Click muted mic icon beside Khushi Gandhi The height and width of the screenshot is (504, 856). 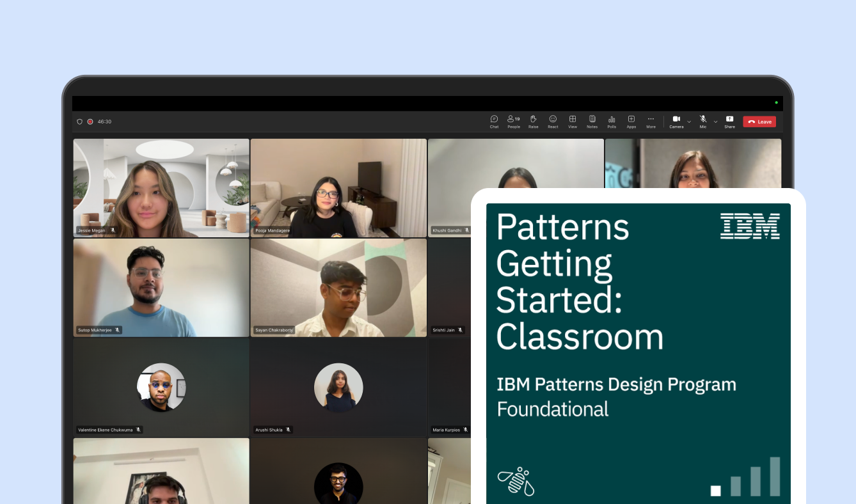point(466,230)
